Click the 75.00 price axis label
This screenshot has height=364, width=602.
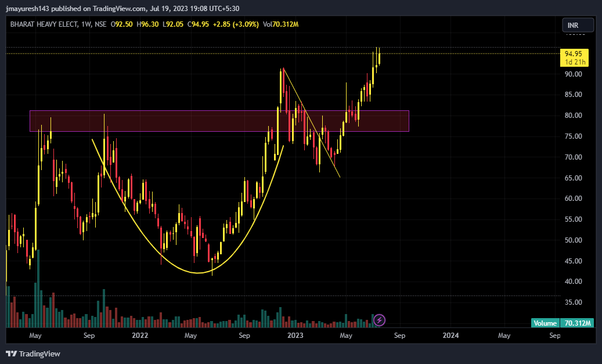click(573, 136)
